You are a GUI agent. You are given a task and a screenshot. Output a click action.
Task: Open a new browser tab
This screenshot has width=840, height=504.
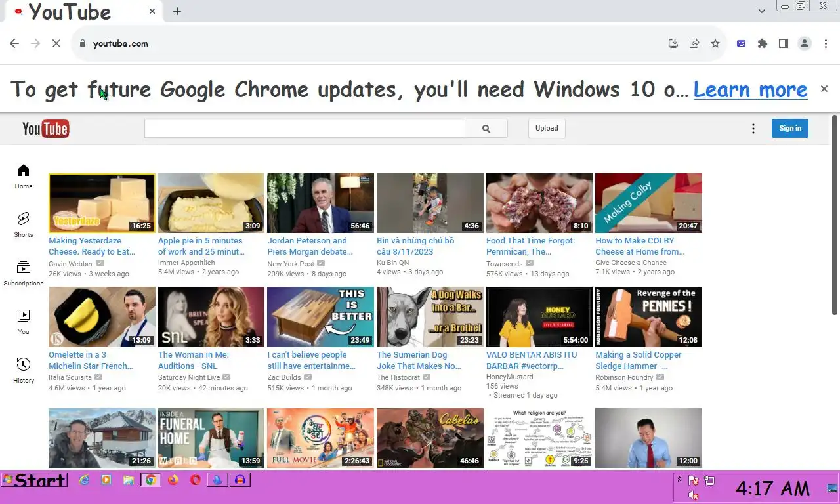(177, 11)
